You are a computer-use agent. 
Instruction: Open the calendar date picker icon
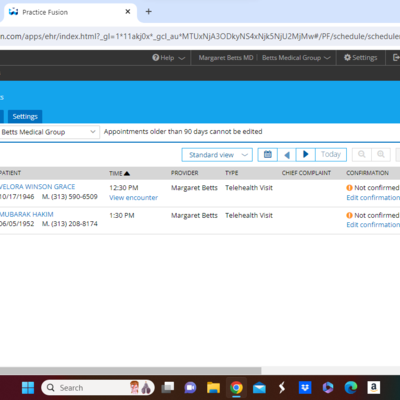coord(268,154)
